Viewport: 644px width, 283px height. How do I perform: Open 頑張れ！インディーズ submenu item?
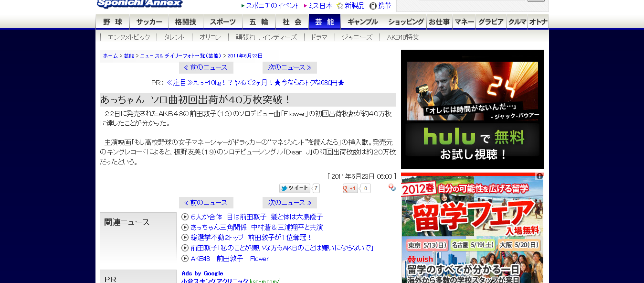coord(266,37)
